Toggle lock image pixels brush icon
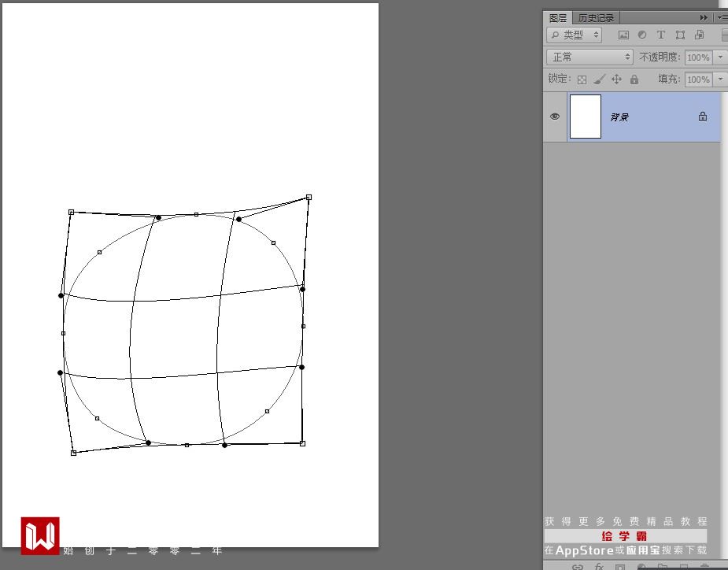 [599, 80]
